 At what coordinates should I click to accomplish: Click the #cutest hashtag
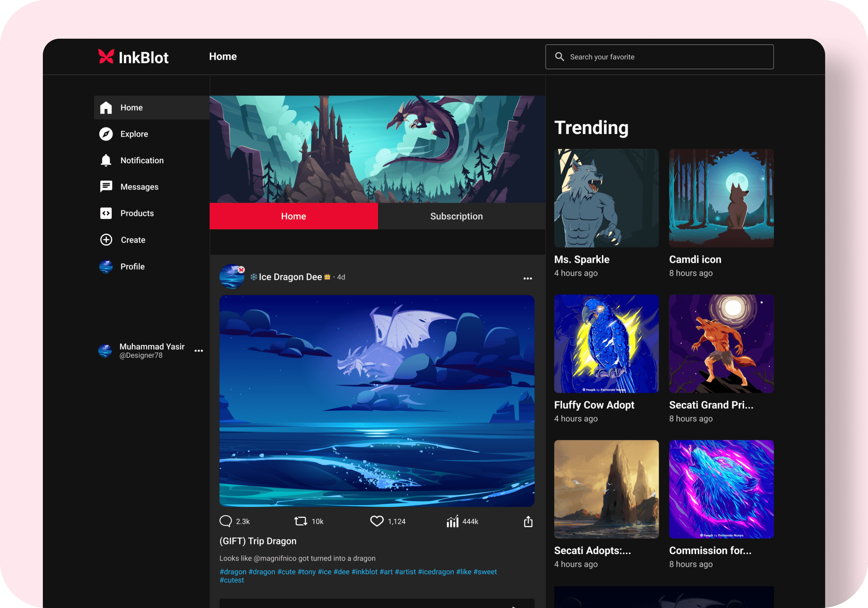(x=232, y=580)
